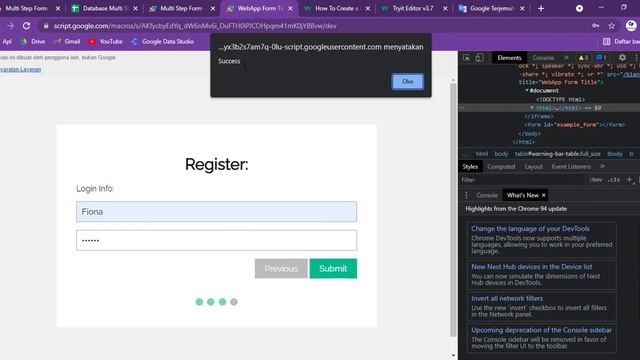The width and height of the screenshot is (640, 360).
Task: Click the password key icon in address bar
Action: point(596,26)
